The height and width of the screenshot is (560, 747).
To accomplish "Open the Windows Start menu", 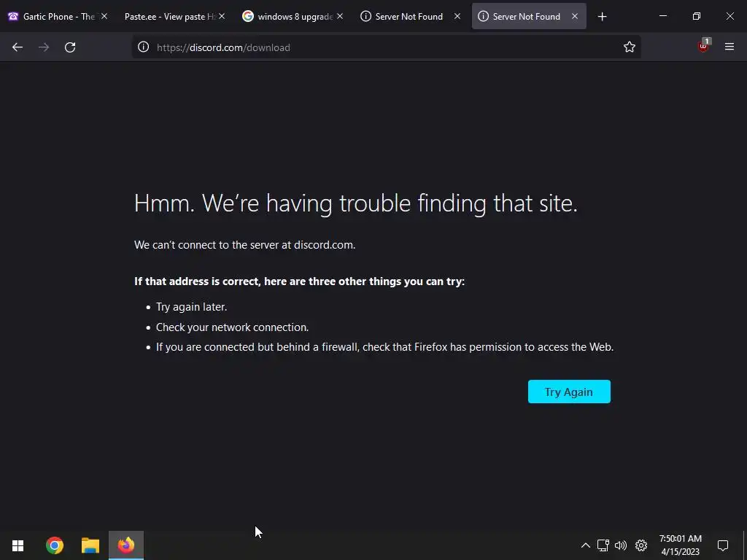I will pos(18,545).
